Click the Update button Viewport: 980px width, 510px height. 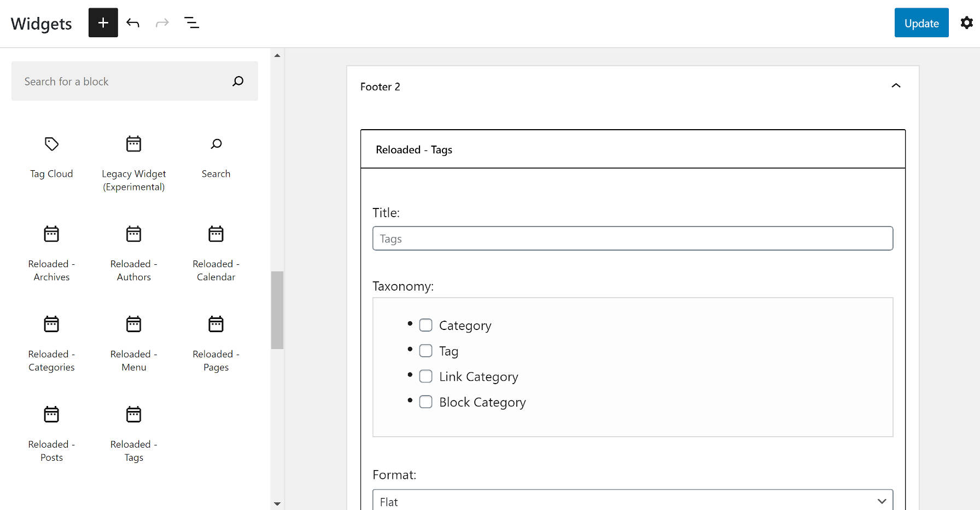point(921,23)
